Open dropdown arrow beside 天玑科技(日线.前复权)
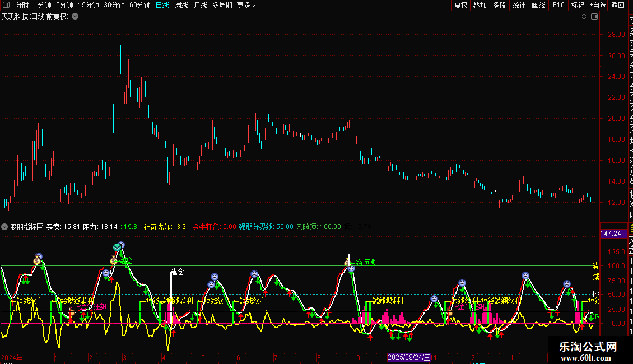The height and width of the screenshot is (364, 633). coord(75,17)
